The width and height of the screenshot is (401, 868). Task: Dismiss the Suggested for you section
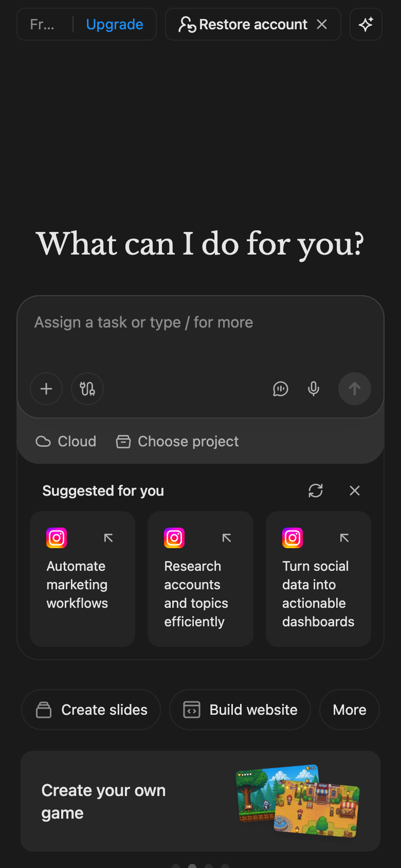(355, 491)
